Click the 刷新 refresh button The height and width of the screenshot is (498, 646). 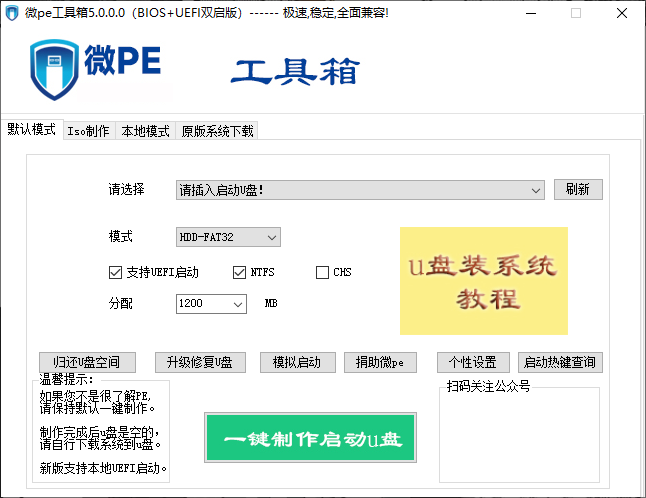(x=578, y=189)
